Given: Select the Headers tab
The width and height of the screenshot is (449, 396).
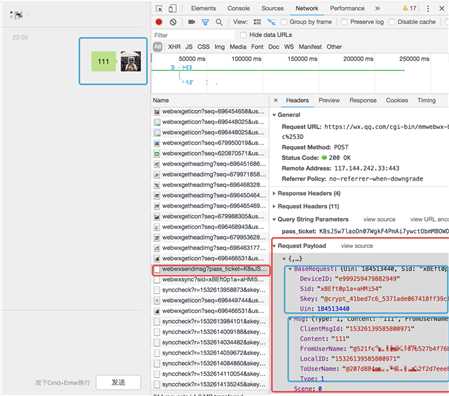Looking at the screenshot, I should (x=297, y=100).
